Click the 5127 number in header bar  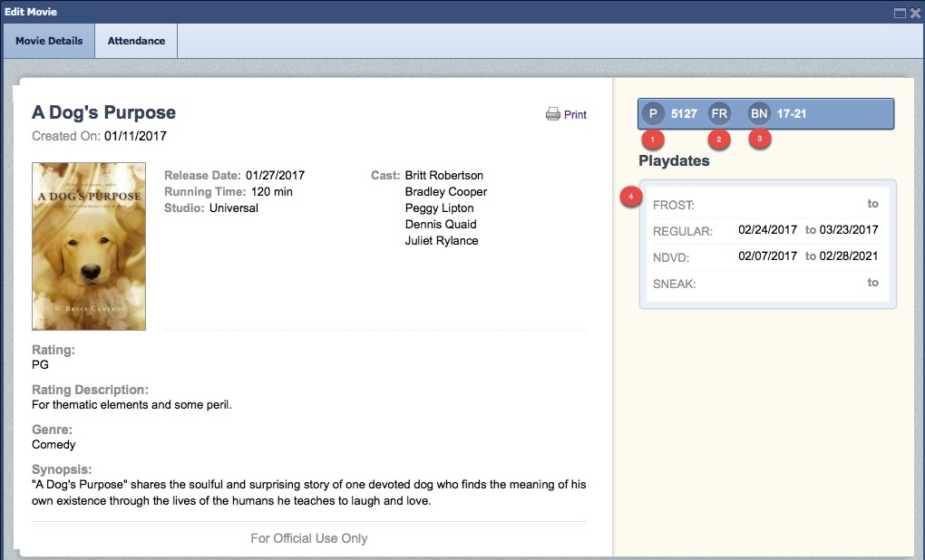(684, 114)
